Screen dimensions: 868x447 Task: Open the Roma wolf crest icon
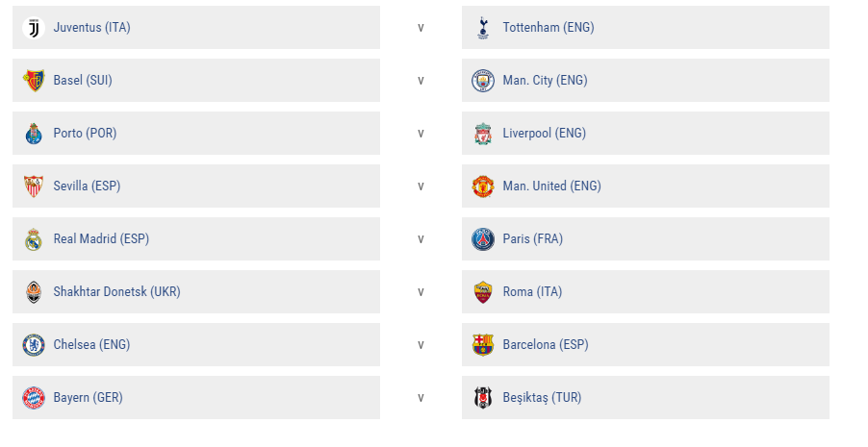click(483, 292)
